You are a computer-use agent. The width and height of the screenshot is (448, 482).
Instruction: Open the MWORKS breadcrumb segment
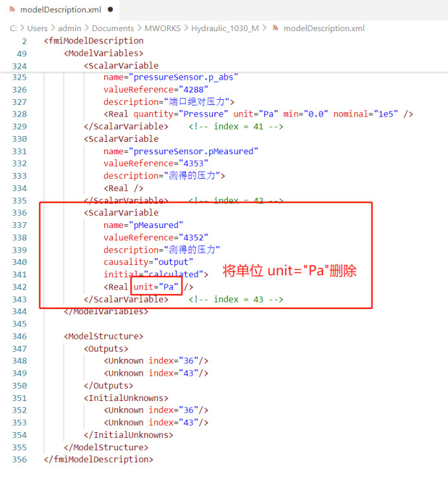[x=162, y=29]
